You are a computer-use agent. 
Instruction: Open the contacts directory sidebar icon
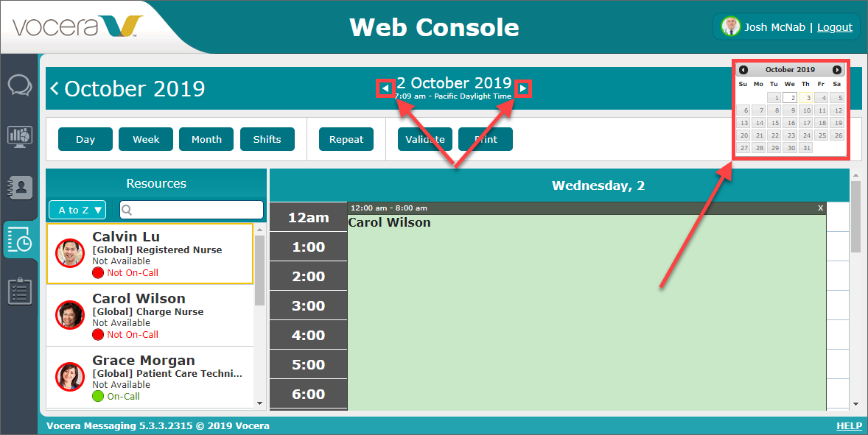point(19,188)
